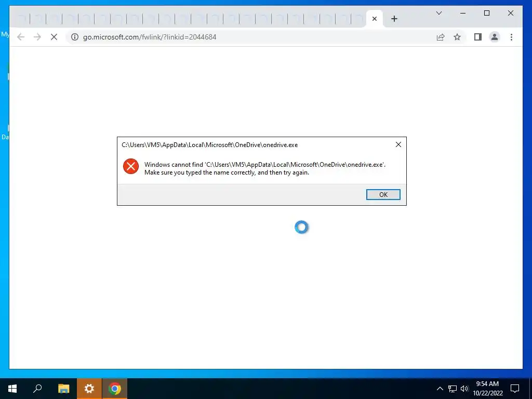The height and width of the screenshot is (399, 532).
Task: Open File Explorer from taskbar
Action: point(63,389)
